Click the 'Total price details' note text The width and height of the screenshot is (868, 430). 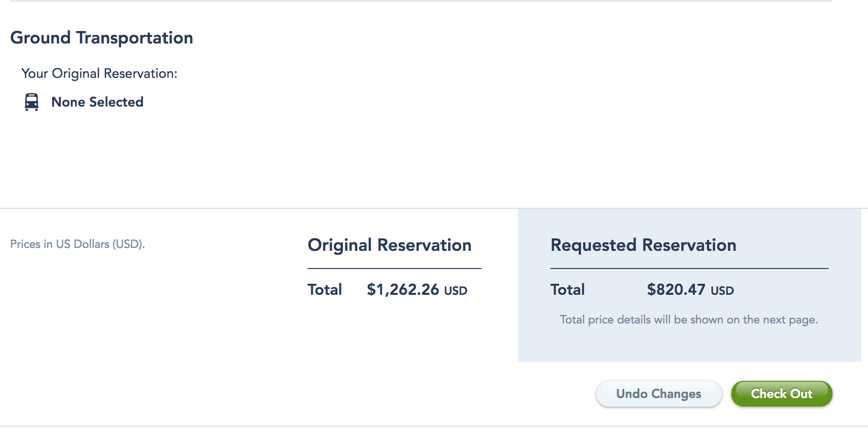pos(689,320)
